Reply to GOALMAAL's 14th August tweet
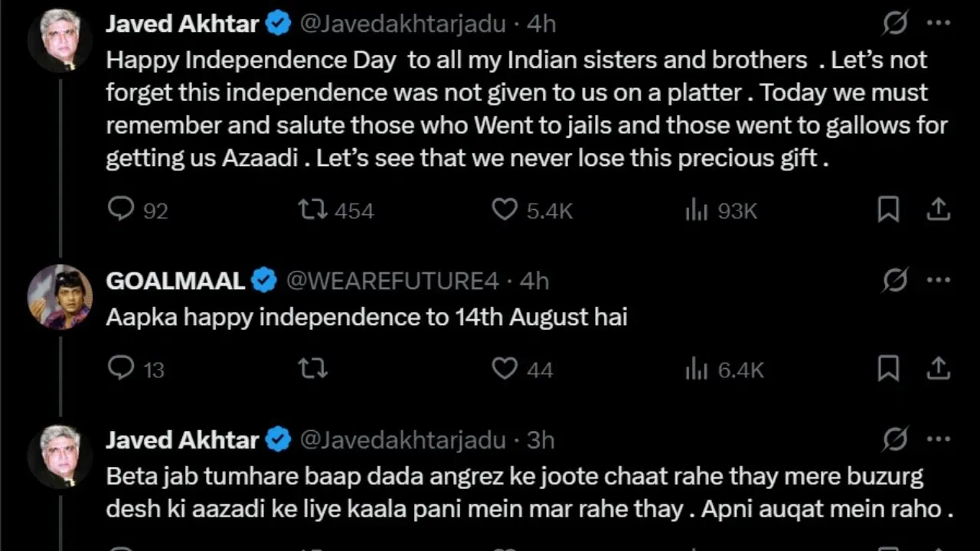The height and width of the screenshot is (551, 980). [x=121, y=368]
